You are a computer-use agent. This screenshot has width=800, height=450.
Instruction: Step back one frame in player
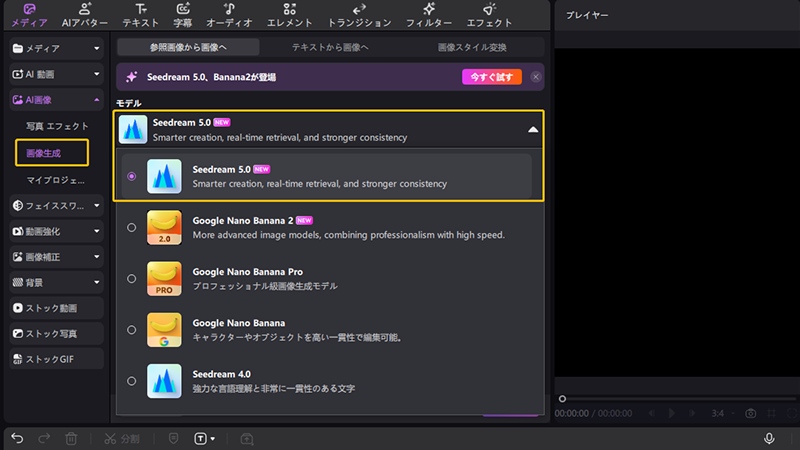coord(652,413)
